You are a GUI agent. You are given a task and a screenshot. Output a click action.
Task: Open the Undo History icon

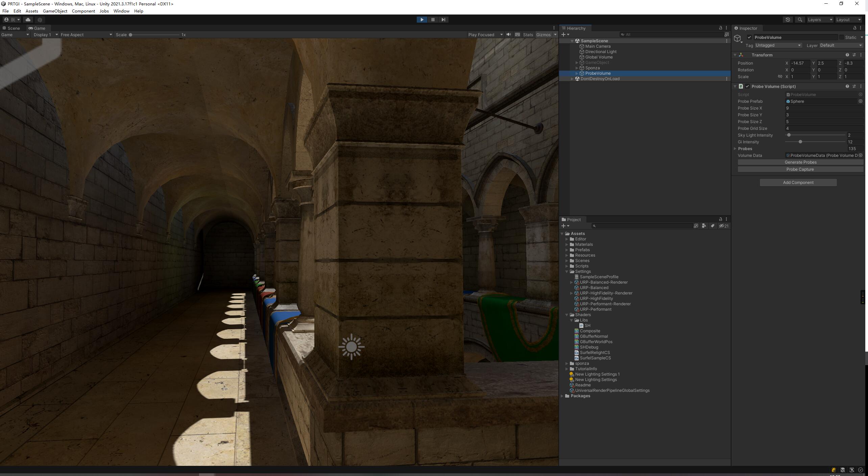pos(788,20)
